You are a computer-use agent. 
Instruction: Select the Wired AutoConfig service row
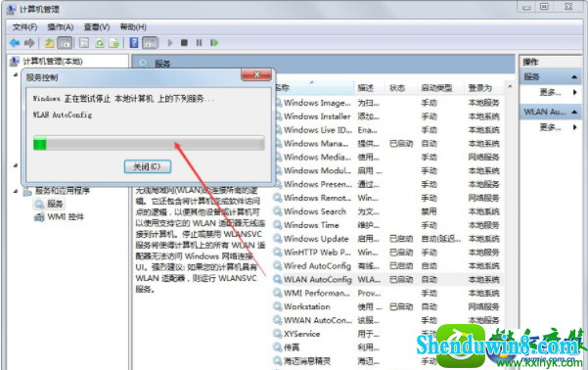click(388, 265)
